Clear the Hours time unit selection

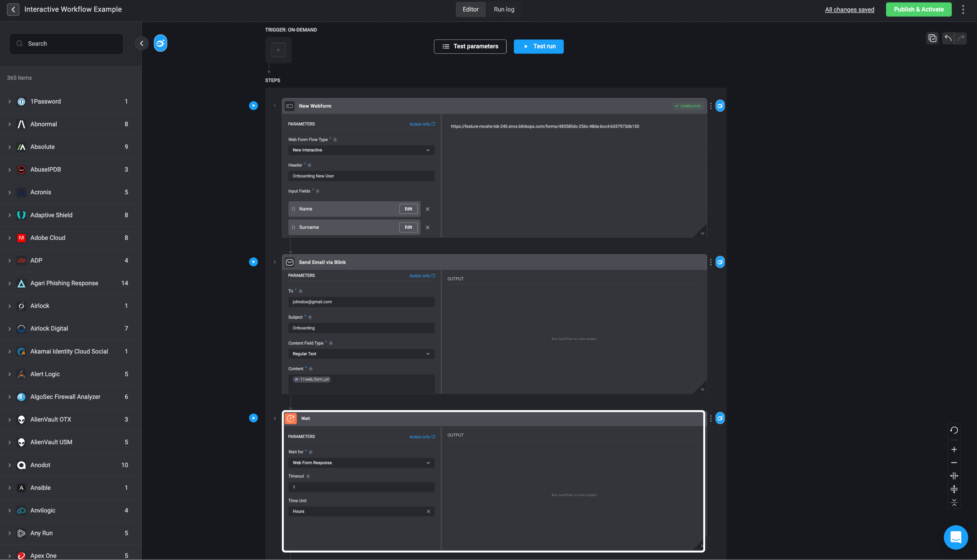pos(428,511)
